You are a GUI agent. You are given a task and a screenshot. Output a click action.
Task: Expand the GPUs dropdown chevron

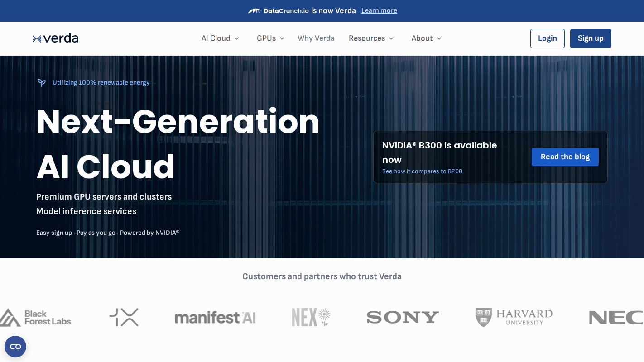click(282, 38)
